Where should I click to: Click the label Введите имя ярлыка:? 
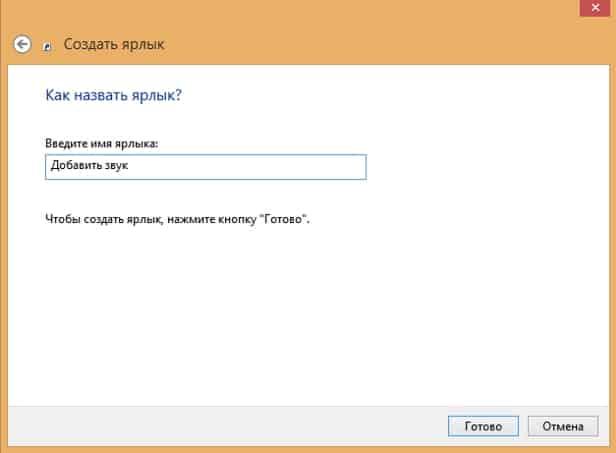(x=102, y=143)
